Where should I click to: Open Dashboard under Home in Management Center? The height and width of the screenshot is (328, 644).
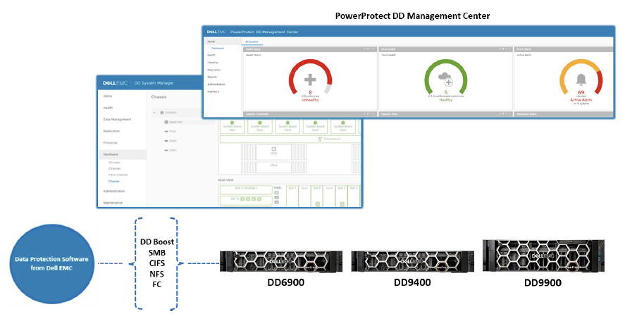(x=218, y=49)
